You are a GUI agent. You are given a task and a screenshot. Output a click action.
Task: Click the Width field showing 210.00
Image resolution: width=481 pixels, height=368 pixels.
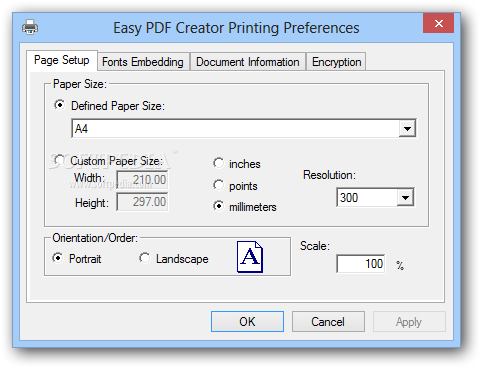[142, 180]
